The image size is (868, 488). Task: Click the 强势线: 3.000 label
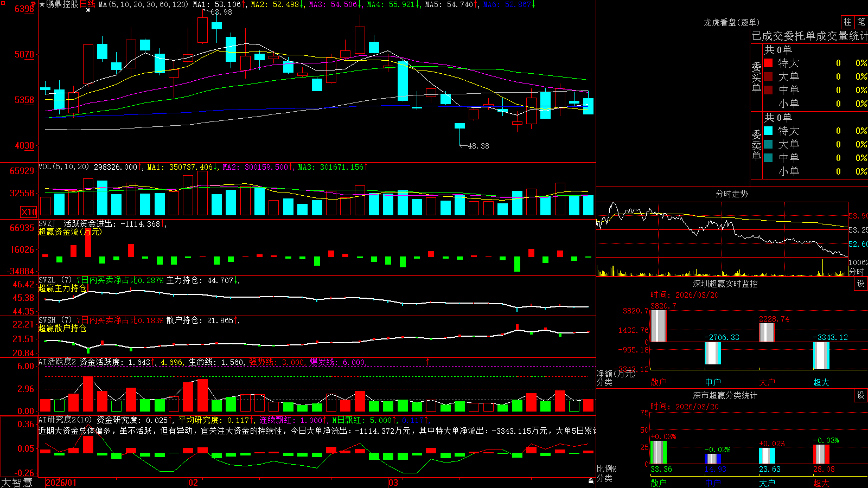click(x=277, y=362)
